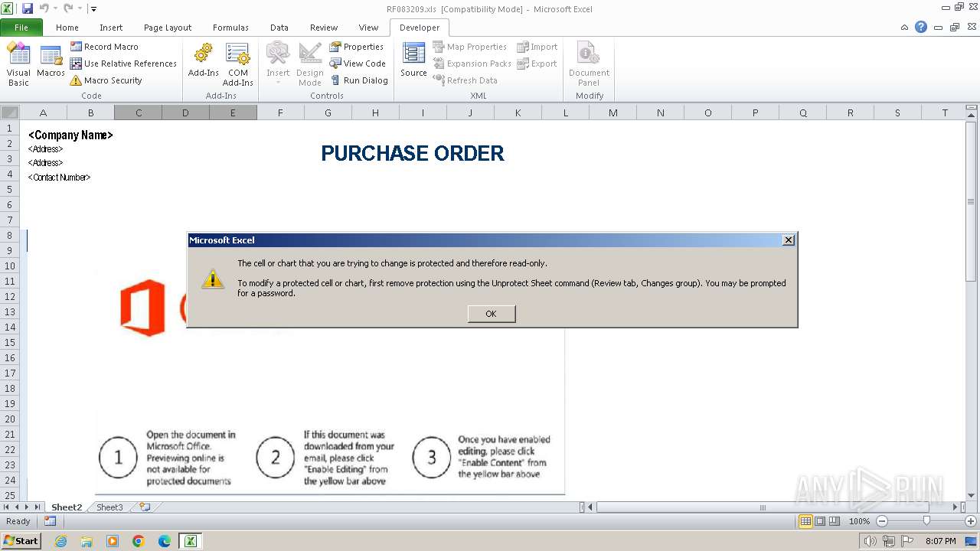Minimize the ribbon with the caret
The height and width of the screenshot is (551, 980).
905,27
